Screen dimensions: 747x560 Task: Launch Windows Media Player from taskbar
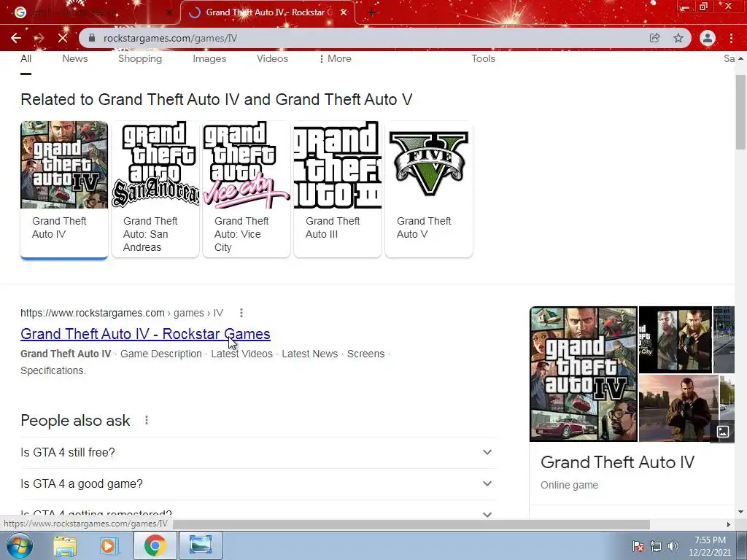[x=108, y=545]
